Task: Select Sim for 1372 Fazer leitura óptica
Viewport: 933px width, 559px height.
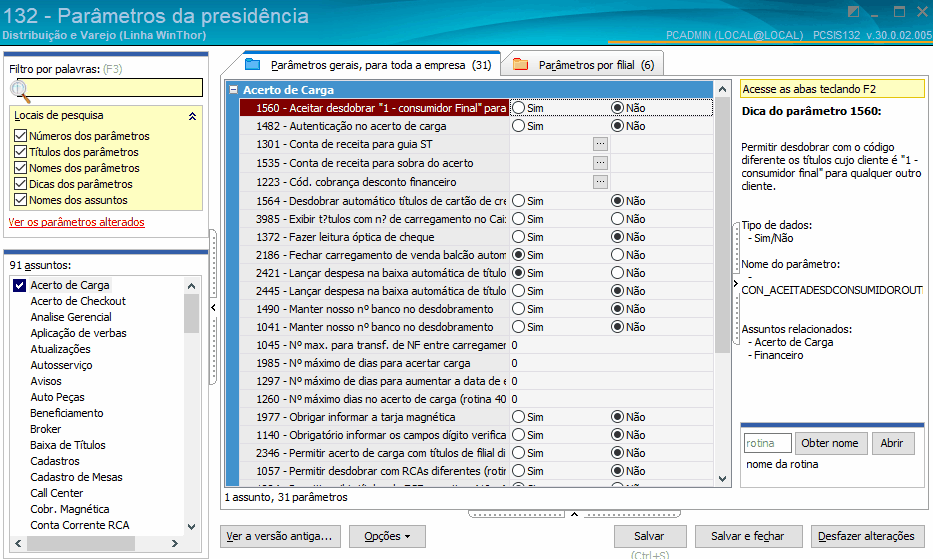Action: pos(519,237)
